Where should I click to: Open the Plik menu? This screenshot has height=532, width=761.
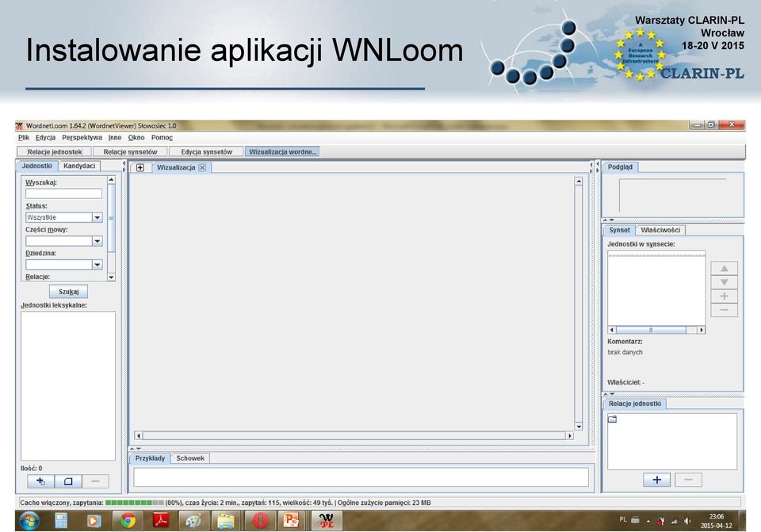23,138
